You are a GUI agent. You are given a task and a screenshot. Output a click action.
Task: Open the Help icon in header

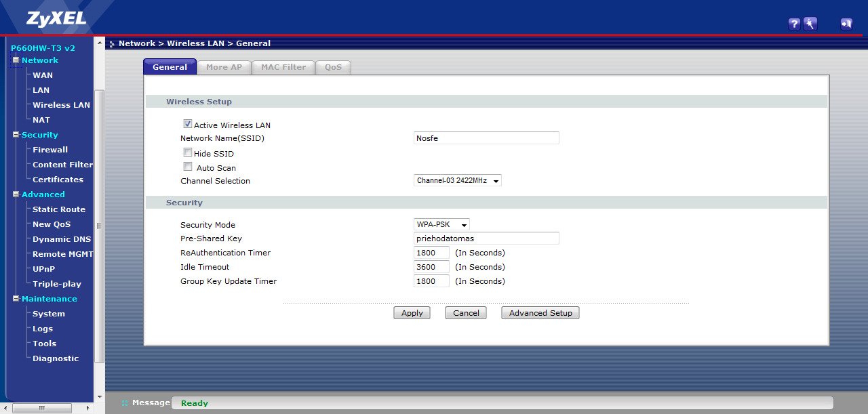[794, 24]
